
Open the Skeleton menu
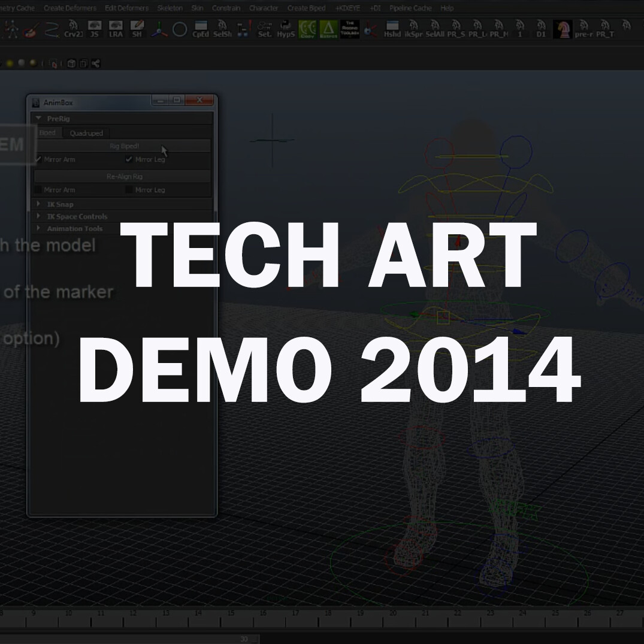(x=170, y=8)
